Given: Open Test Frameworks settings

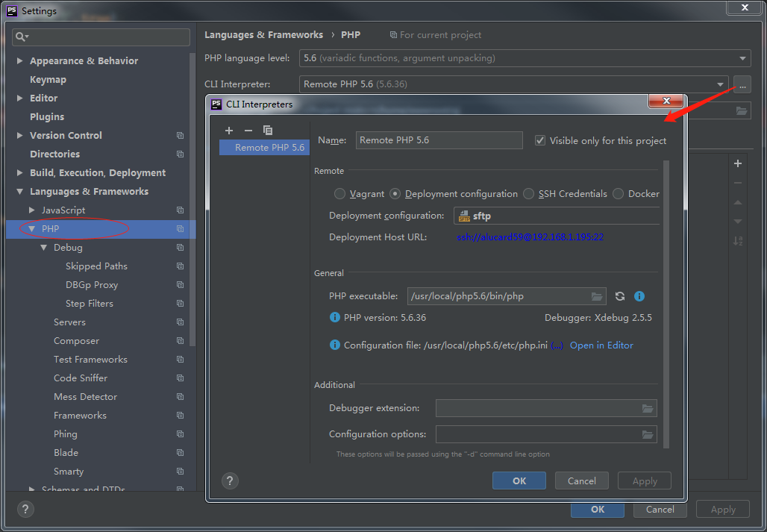Looking at the screenshot, I should coord(90,360).
